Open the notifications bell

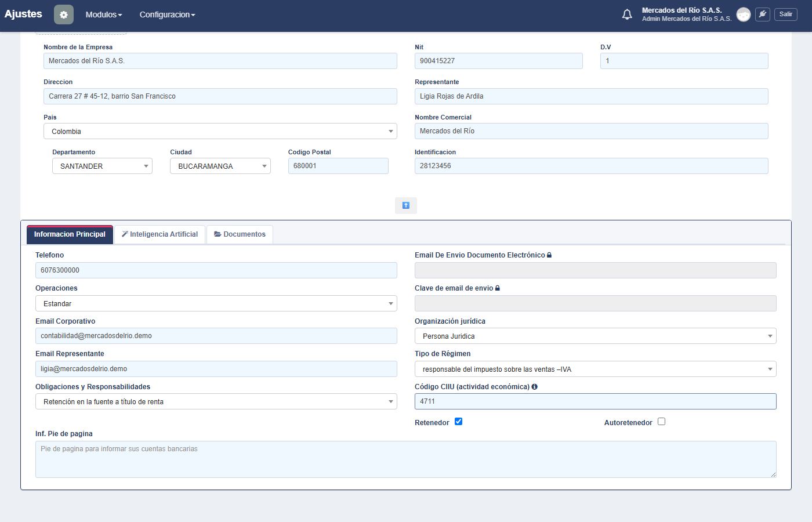coord(627,14)
